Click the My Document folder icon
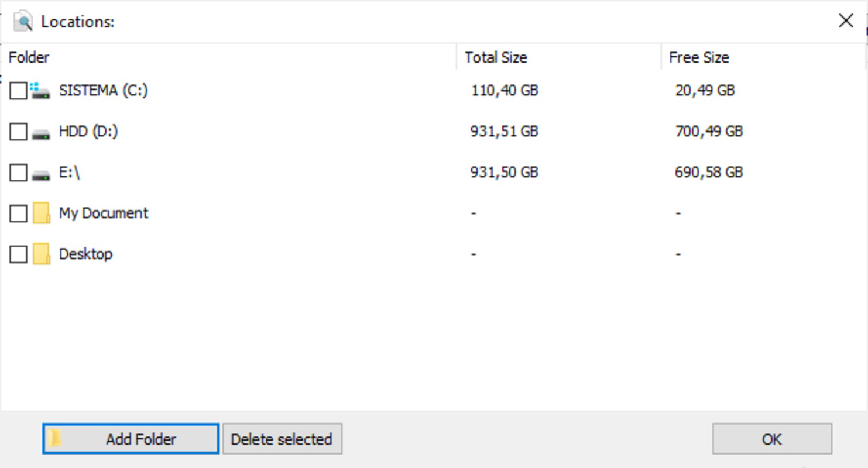This screenshot has width=868, height=468. [41, 213]
